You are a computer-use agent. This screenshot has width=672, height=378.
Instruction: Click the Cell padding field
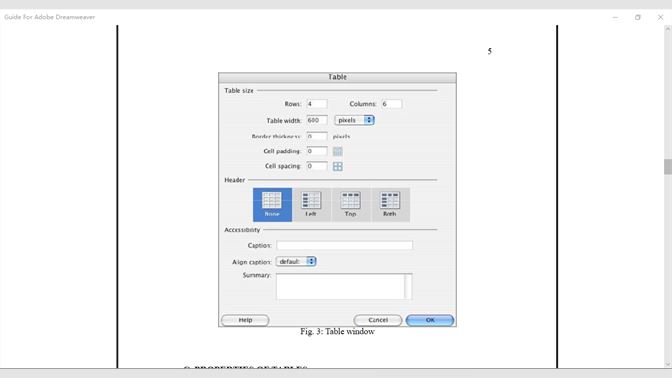click(x=317, y=151)
